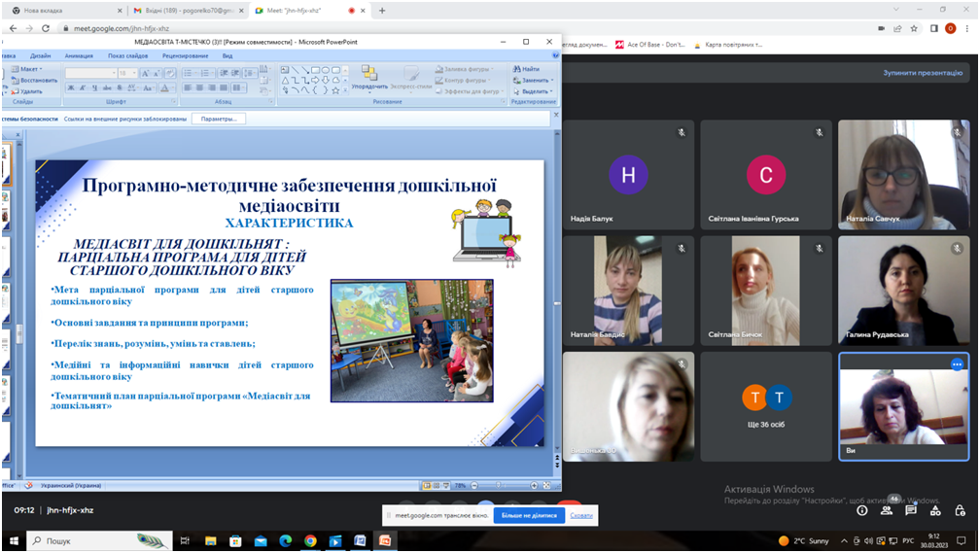The image size is (980, 553).
Task: Toggle right text alignment in PowerPoint
Action: click(212, 88)
